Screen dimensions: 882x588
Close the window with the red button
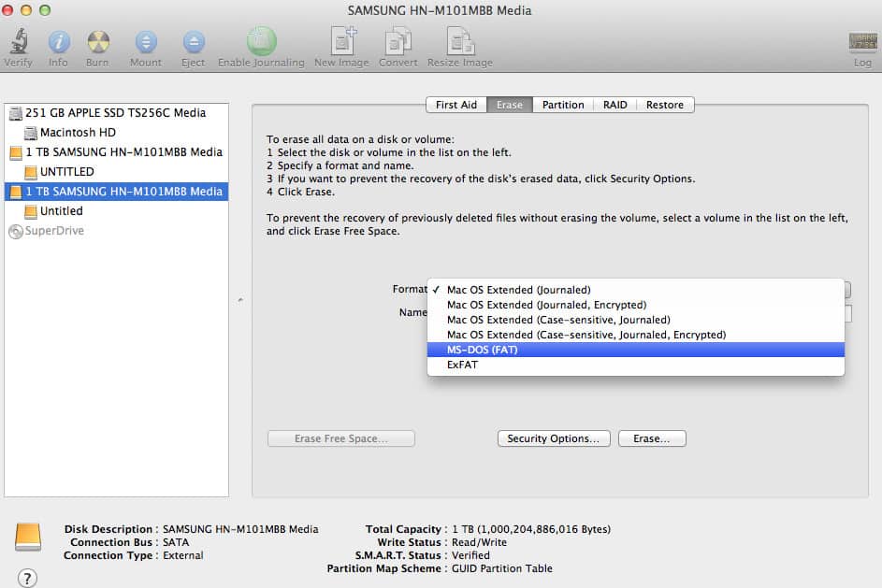point(7,10)
